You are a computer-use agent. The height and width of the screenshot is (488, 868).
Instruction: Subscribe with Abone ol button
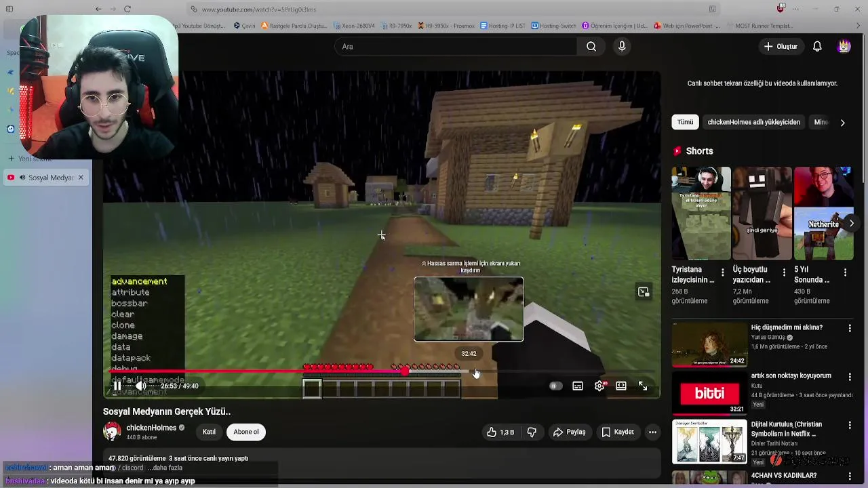pyautogui.click(x=246, y=432)
